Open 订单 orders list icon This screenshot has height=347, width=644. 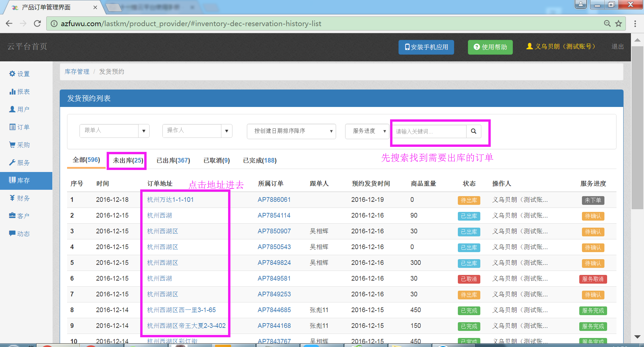tap(12, 127)
